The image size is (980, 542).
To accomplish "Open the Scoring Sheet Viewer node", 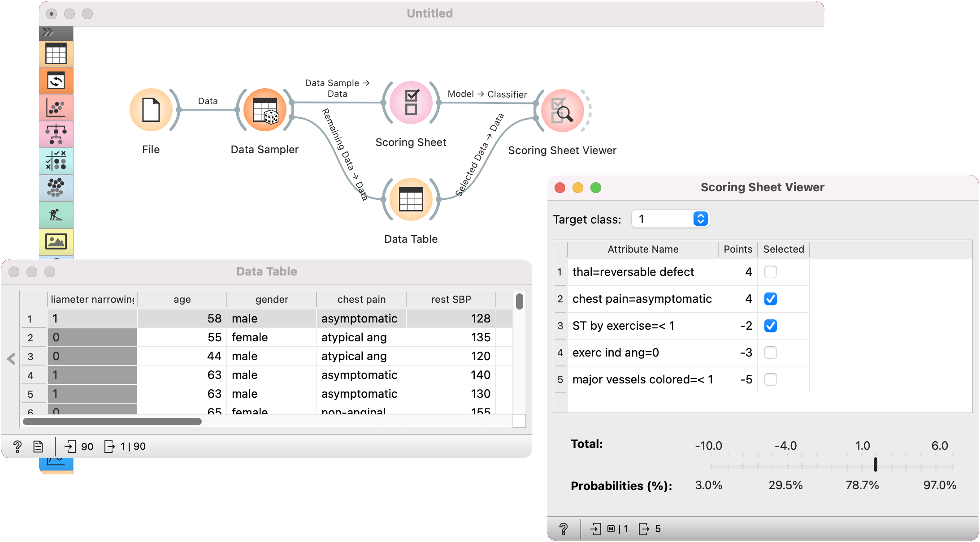I will [x=562, y=110].
